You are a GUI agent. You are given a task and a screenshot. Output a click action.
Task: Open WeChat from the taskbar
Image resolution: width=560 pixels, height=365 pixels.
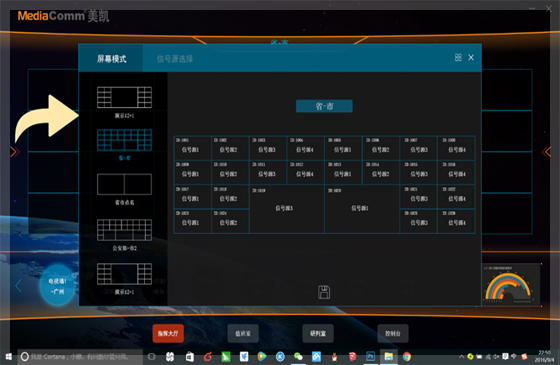tap(298, 356)
